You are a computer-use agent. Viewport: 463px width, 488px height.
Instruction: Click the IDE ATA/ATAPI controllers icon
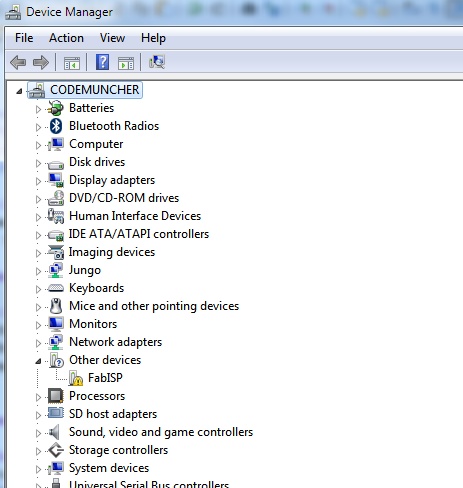pyautogui.click(x=56, y=235)
